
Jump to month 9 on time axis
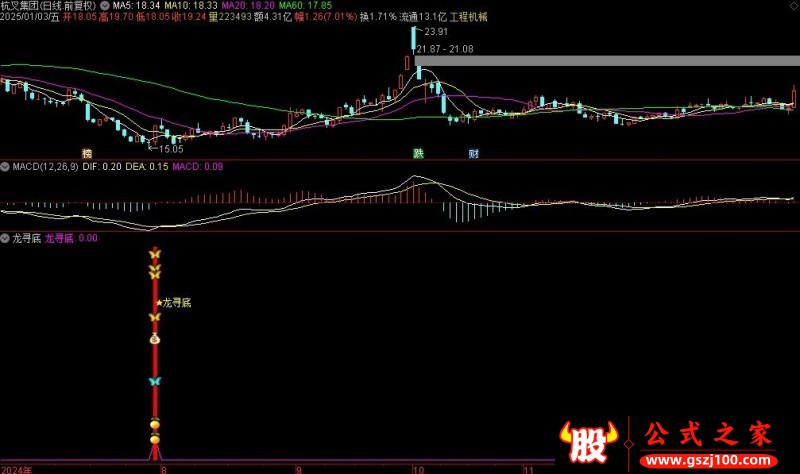coord(299,470)
